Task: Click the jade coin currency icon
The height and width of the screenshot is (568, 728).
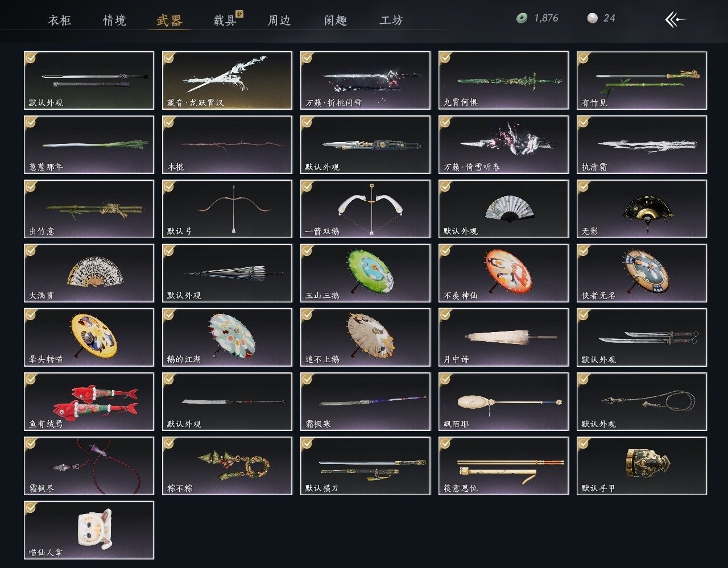Action: coord(522,18)
